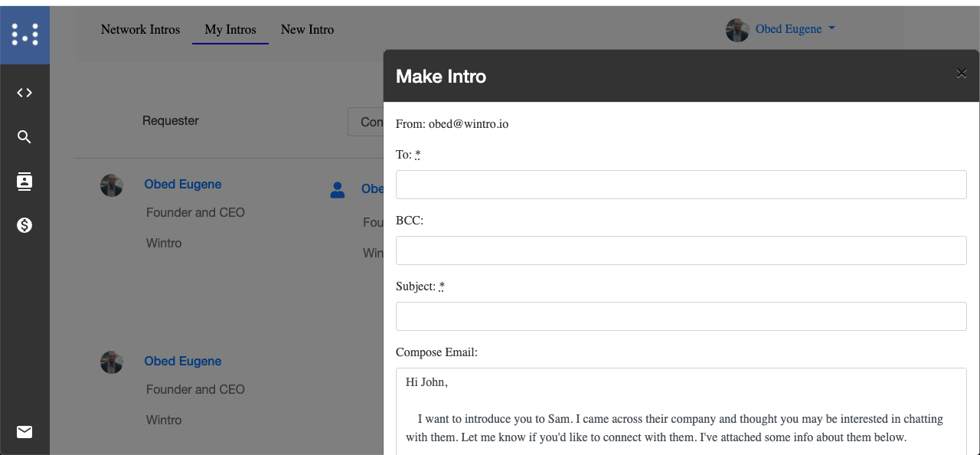
Task: Click Obed Eugene's avatar in the top bar
Action: (737, 31)
